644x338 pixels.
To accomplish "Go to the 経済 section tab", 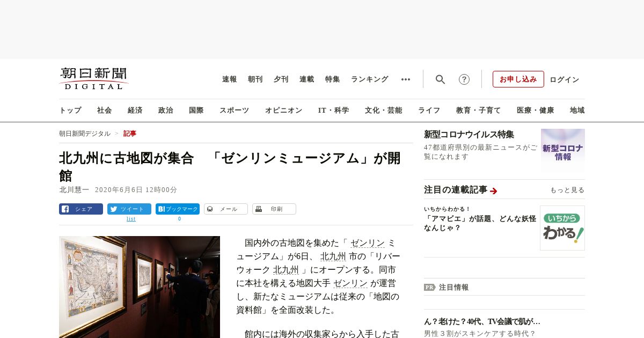I will tap(135, 111).
